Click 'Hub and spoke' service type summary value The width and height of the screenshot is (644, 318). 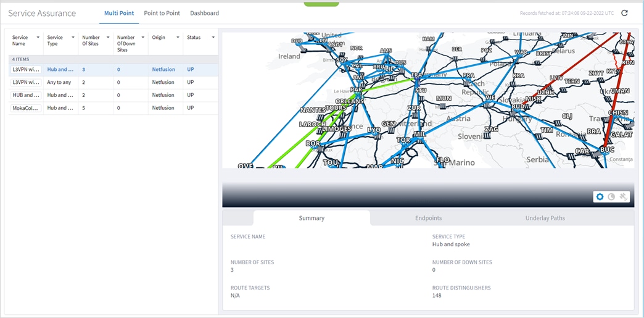[451, 244]
